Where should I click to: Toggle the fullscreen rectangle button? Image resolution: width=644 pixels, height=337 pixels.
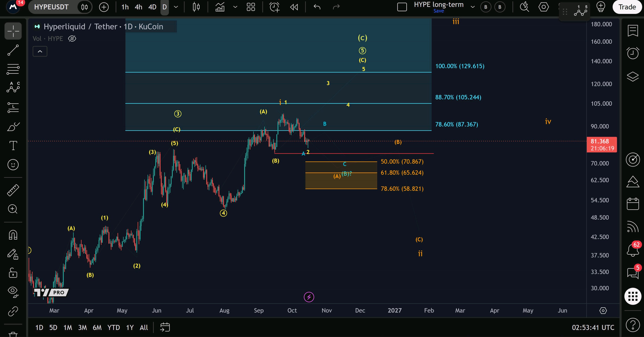coord(402,7)
